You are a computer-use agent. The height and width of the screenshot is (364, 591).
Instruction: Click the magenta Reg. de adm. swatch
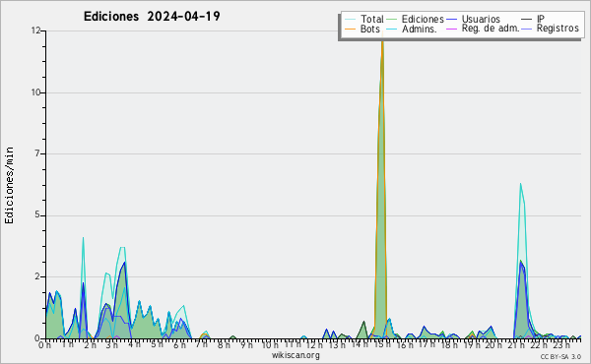coord(451,29)
